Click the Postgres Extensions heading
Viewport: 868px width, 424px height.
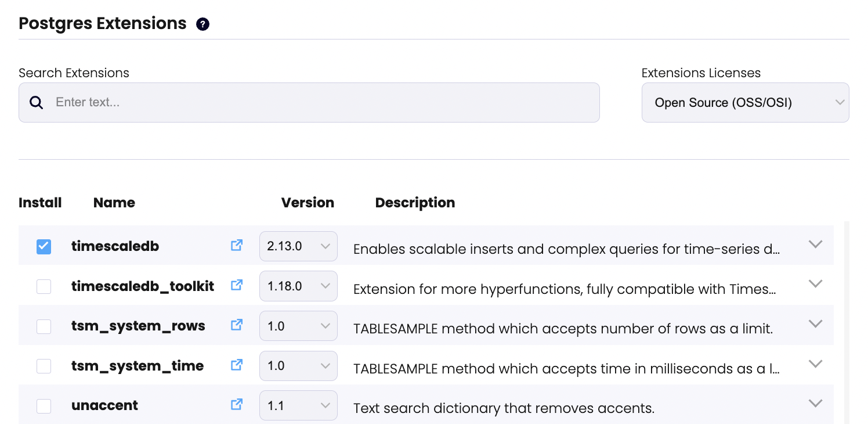pos(103,24)
